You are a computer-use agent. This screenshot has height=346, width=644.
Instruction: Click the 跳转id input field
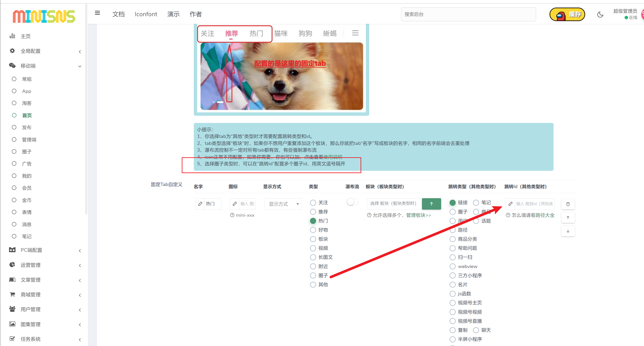534,204
